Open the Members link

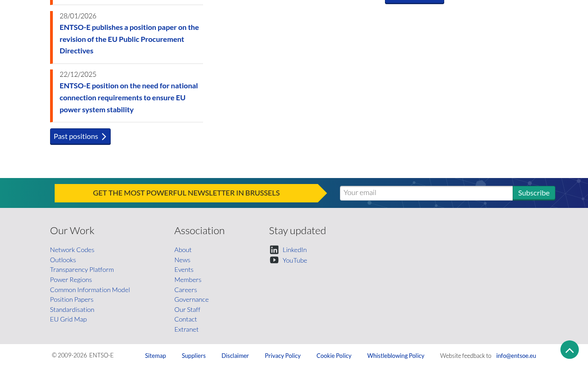[188, 280]
